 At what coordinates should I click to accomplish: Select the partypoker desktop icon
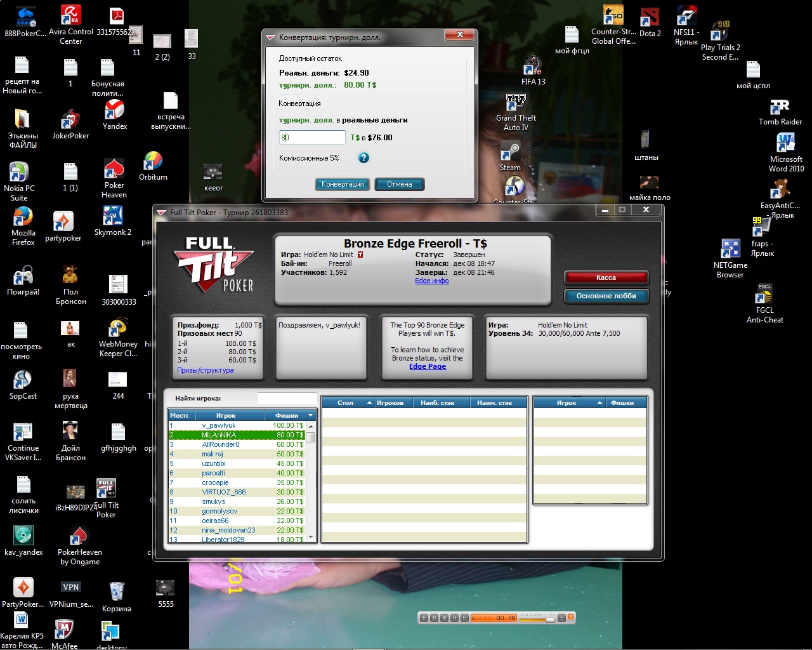click(63, 227)
